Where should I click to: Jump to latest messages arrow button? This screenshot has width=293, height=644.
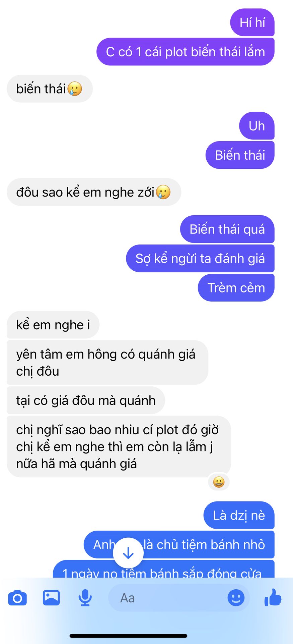pos(128,553)
